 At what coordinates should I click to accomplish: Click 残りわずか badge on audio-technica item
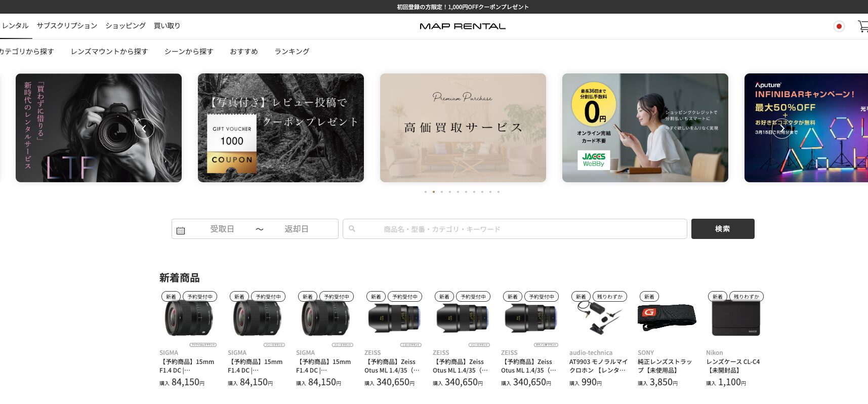(x=609, y=297)
